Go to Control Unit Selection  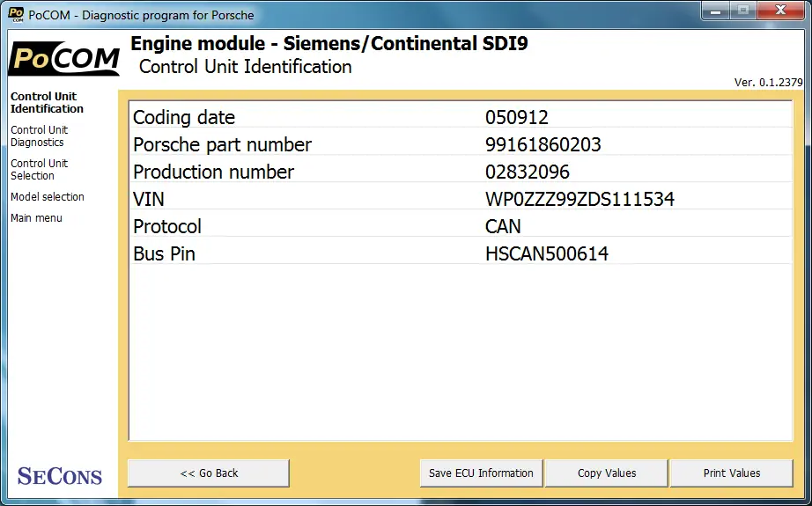point(39,169)
